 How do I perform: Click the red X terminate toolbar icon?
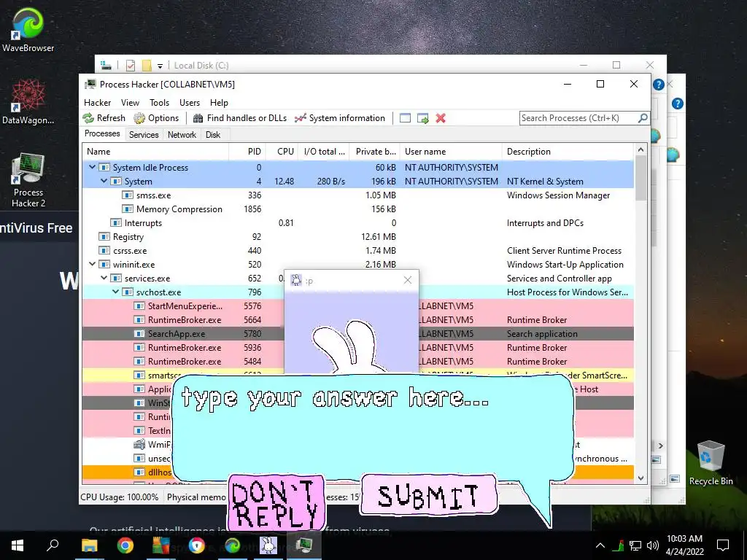pos(441,118)
